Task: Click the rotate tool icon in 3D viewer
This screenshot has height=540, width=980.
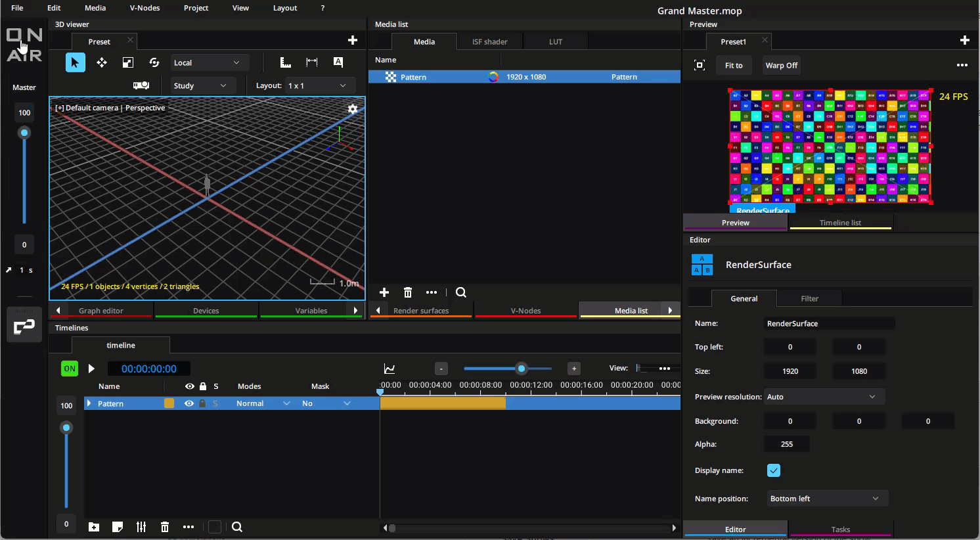Action: (154, 62)
